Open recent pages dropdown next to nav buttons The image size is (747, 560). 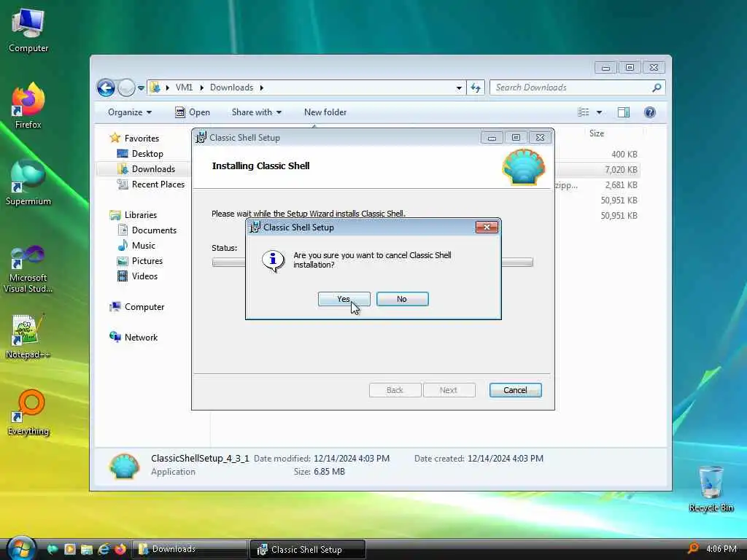pyautogui.click(x=141, y=88)
